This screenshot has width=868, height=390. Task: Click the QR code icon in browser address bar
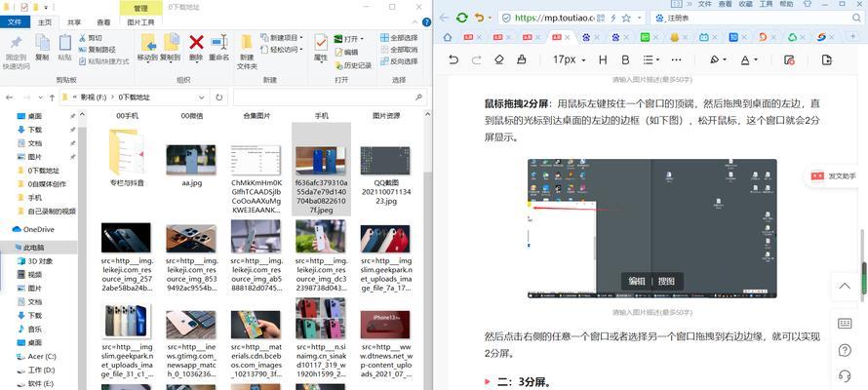[600, 18]
